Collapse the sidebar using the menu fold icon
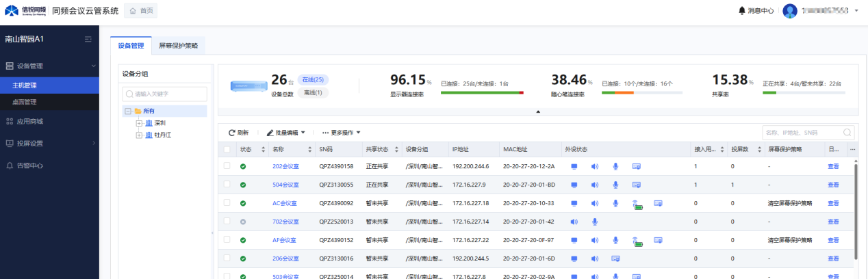The image size is (868, 279). [88, 39]
